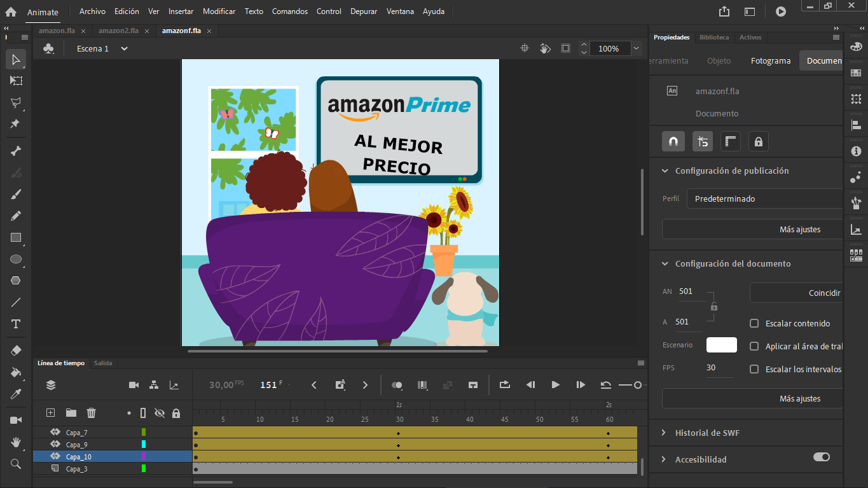Click Más ajustes under documento
Viewport: 868px width, 488px height.
752,398
